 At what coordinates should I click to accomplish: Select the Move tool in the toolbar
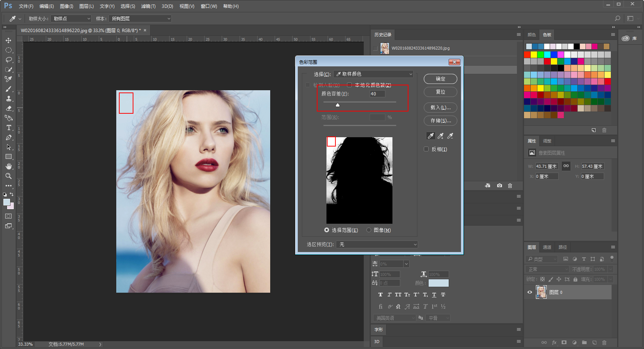click(x=9, y=40)
